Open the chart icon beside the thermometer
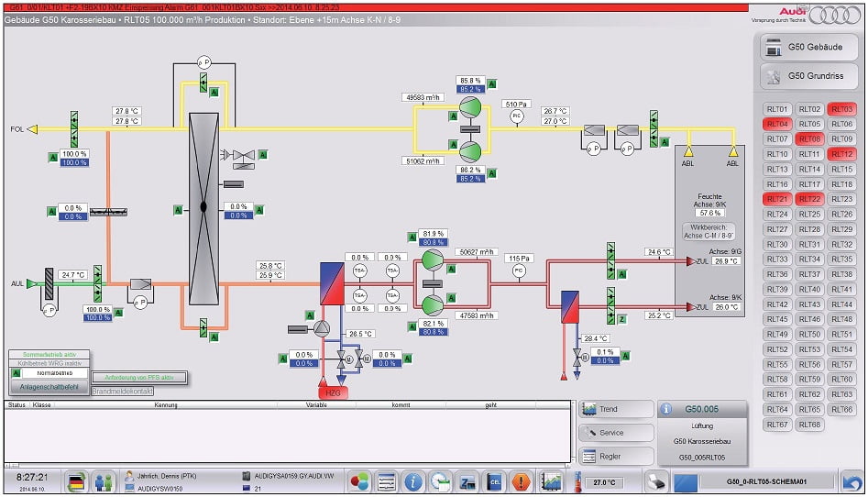This screenshot has width=868, height=497. pyautogui.click(x=551, y=481)
